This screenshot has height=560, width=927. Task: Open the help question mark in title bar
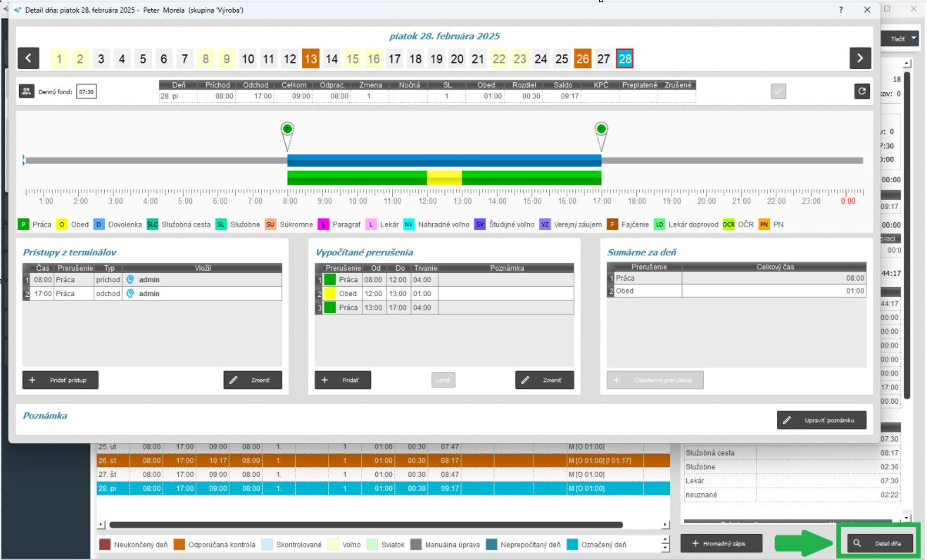pos(841,10)
